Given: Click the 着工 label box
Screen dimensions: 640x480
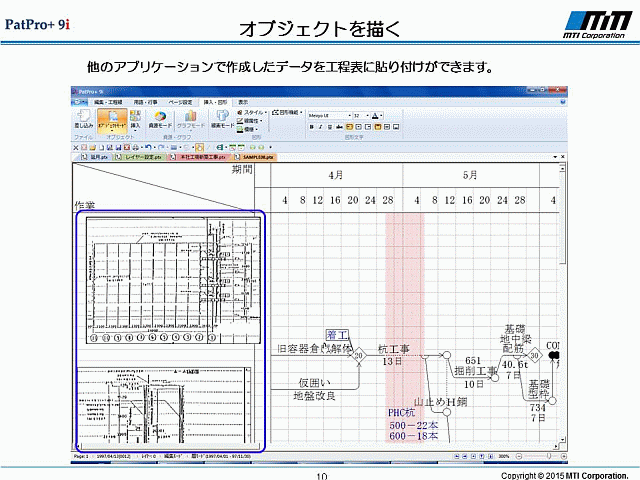Looking at the screenshot, I should 337,335.
